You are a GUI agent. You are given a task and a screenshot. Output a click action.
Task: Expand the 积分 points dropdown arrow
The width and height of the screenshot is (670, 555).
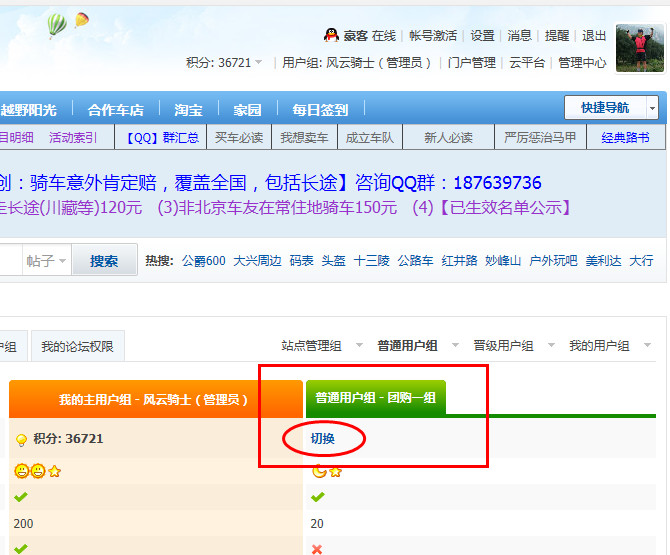pos(259,63)
